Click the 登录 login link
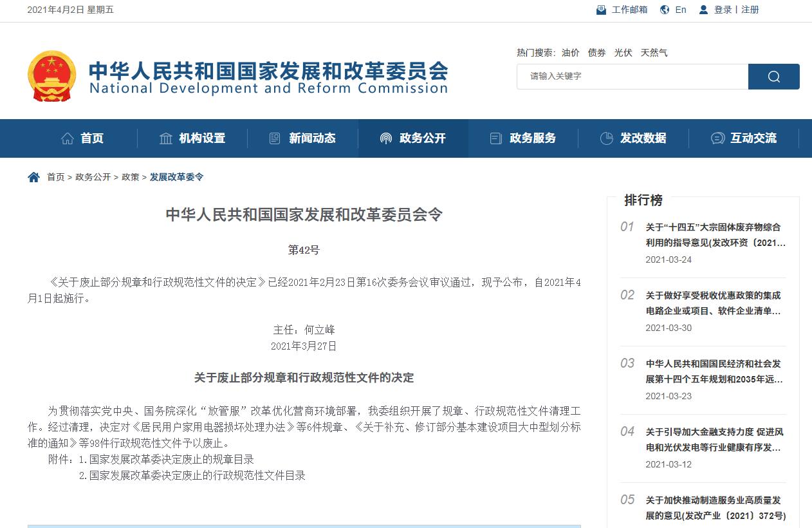The width and height of the screenshot is (812, 528). [x=723, y=10]
